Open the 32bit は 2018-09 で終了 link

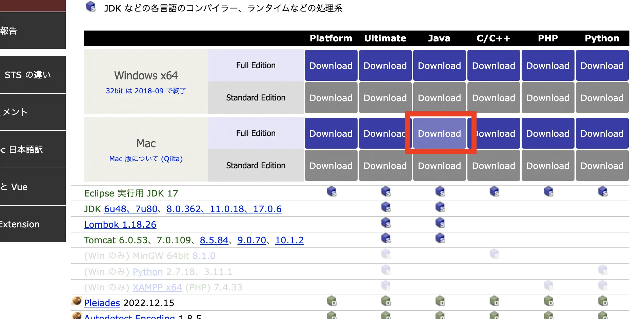click(146, 91)
